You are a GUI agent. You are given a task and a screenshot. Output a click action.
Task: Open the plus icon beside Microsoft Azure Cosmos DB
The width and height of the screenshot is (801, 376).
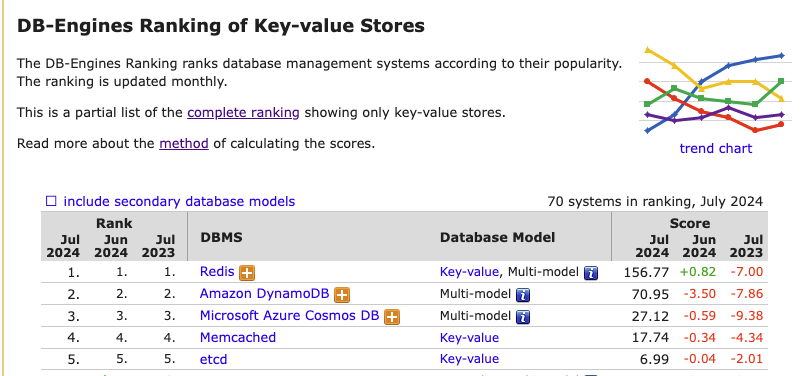pyautogui.click(x=392, y=317)
